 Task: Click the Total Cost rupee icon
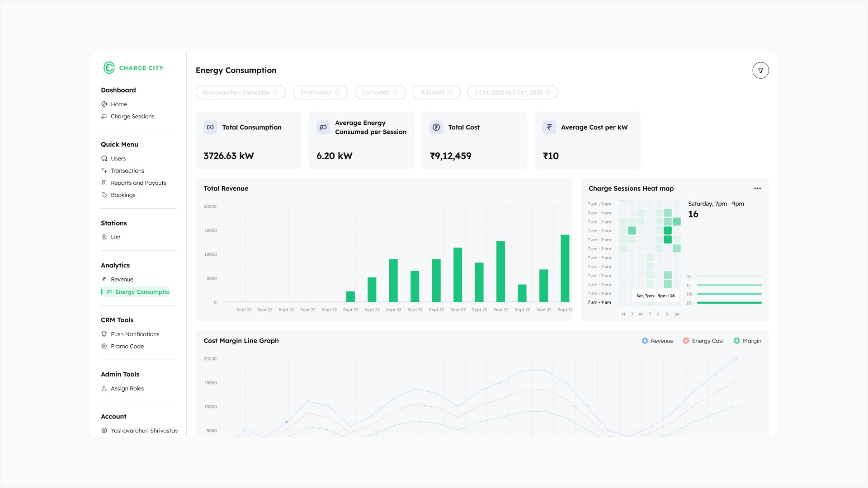[436, 127]
